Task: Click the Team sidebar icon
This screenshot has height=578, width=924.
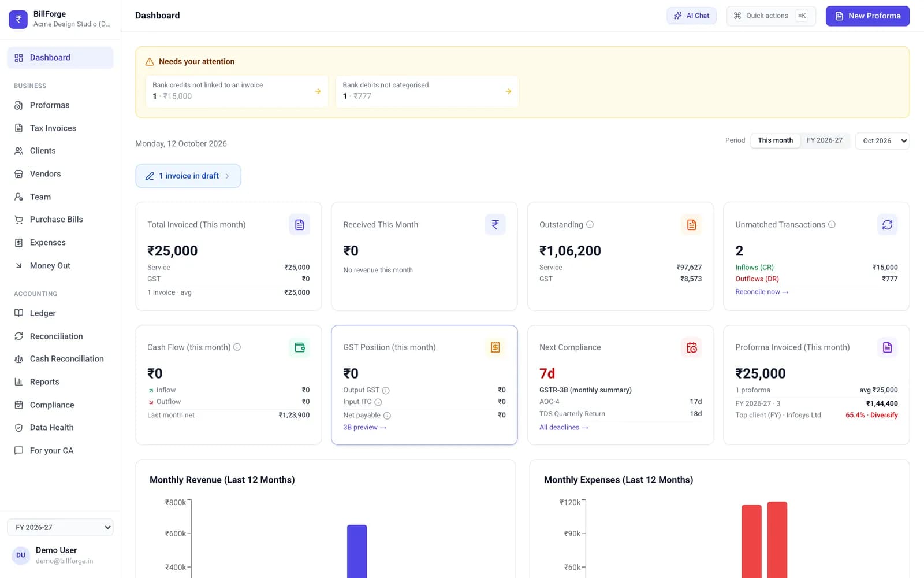Action: [18, 197]
